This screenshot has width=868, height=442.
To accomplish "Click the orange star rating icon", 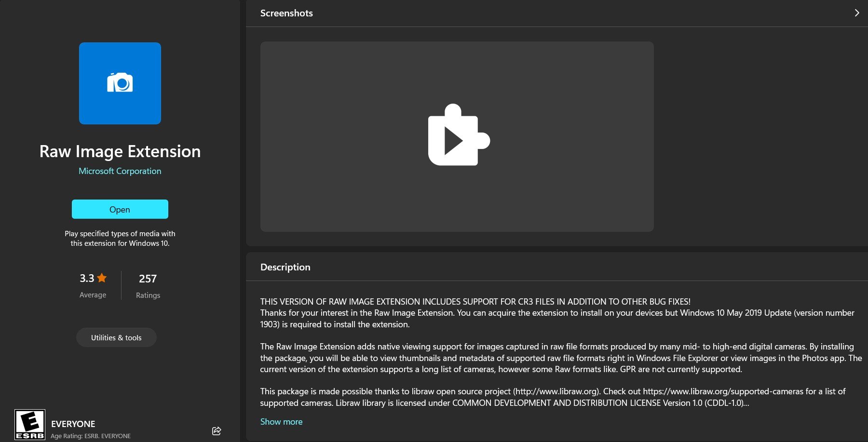I will 102,278.
